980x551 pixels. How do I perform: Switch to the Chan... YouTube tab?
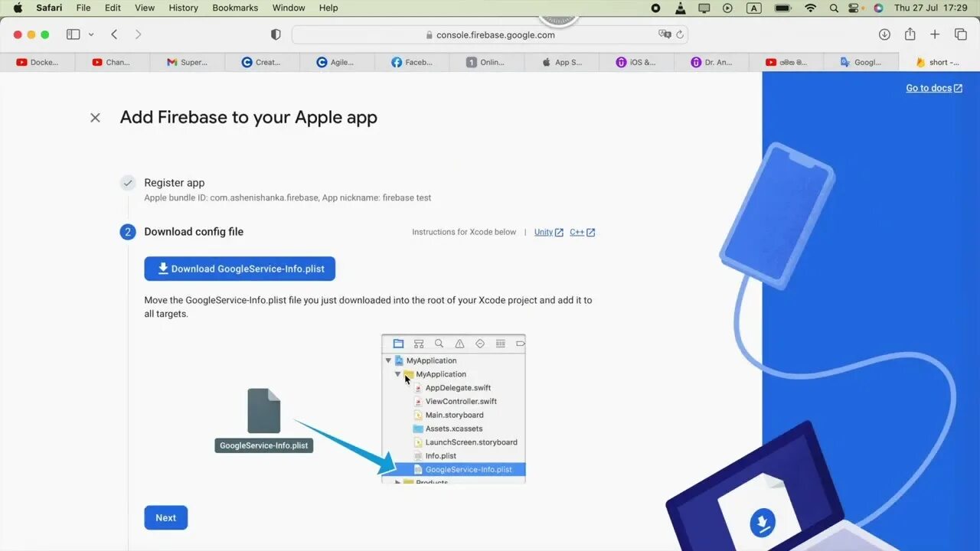(113, 63)
